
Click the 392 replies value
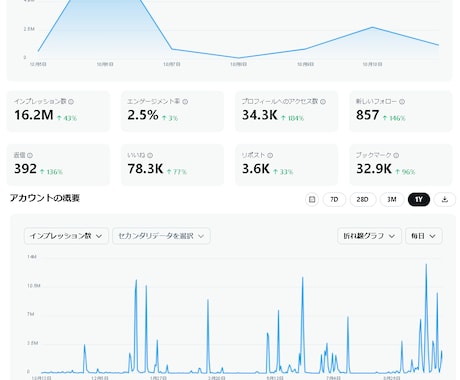click(25, 169)
